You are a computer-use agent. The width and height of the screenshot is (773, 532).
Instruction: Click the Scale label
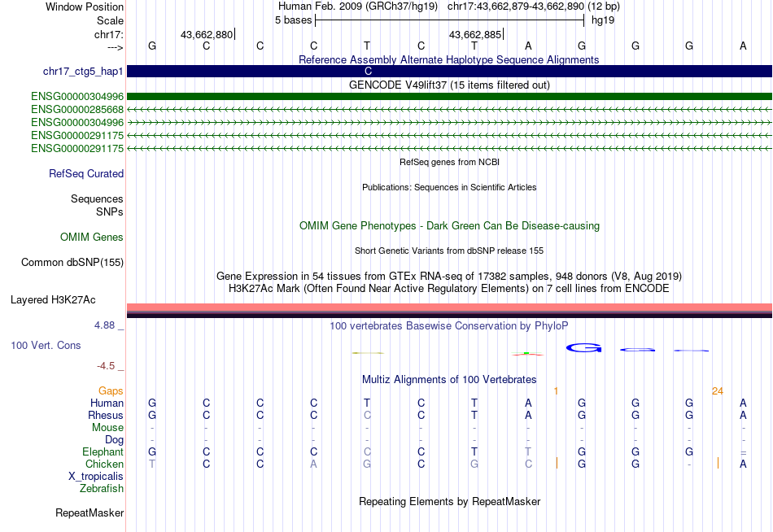coord(110,20)
